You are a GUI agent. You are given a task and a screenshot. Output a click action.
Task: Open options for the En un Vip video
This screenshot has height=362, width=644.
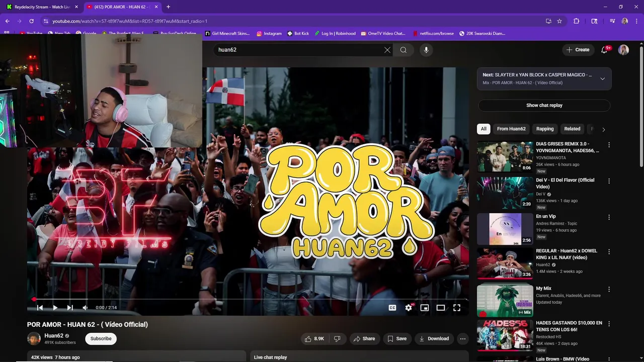pyautogui.click(x=609, y=217)
